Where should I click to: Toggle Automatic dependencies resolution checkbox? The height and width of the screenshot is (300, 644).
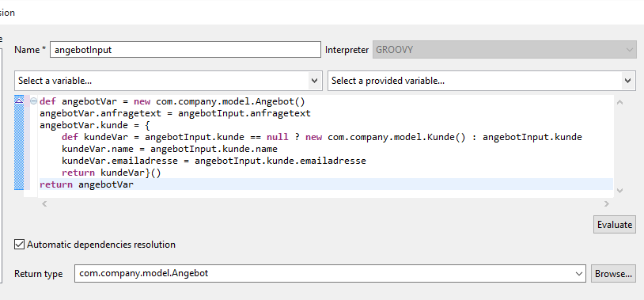point(19,245)
